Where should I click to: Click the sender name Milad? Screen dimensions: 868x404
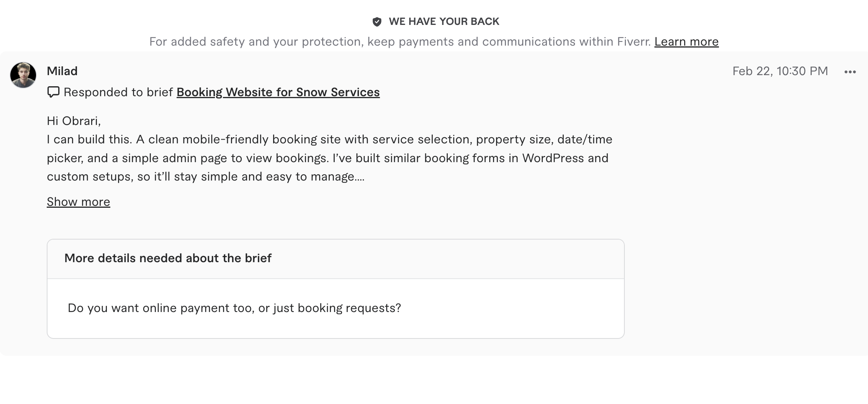62,71
